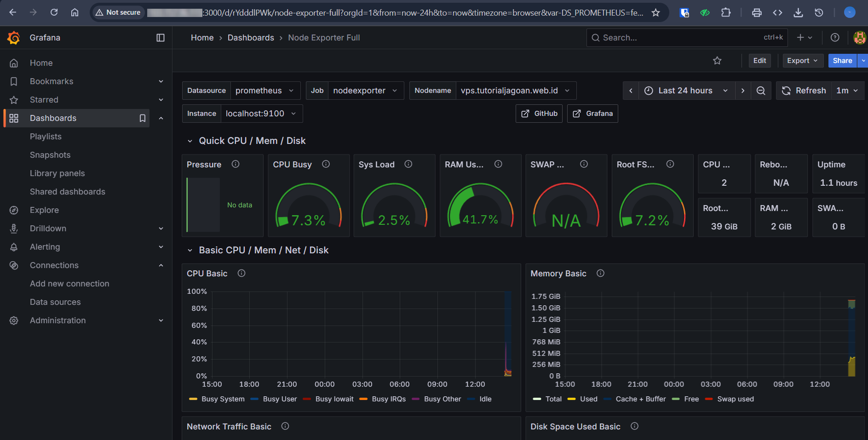
Task: Click the browser back arrow
Action: (13, 12)
